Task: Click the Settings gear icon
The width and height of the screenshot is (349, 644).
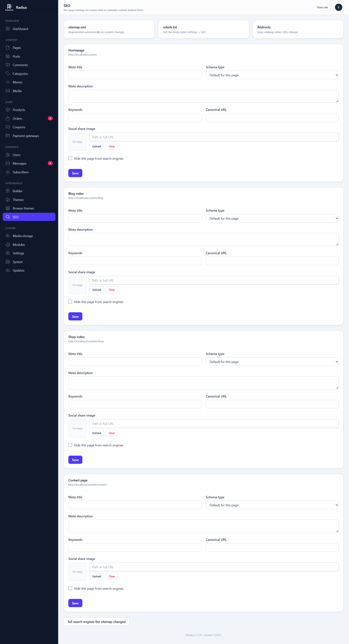Action: pyautogui.click(x=8, y=253)
